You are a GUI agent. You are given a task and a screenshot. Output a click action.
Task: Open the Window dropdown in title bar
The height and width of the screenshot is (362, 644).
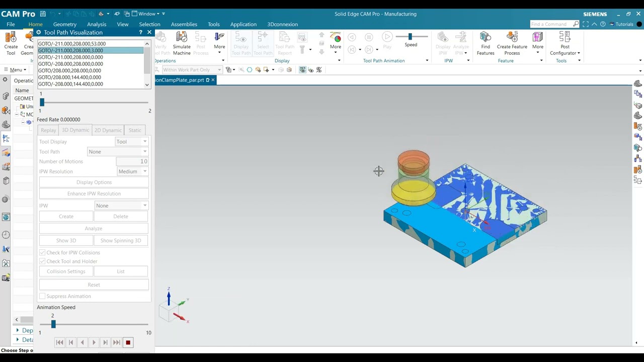tap(147, 14)
